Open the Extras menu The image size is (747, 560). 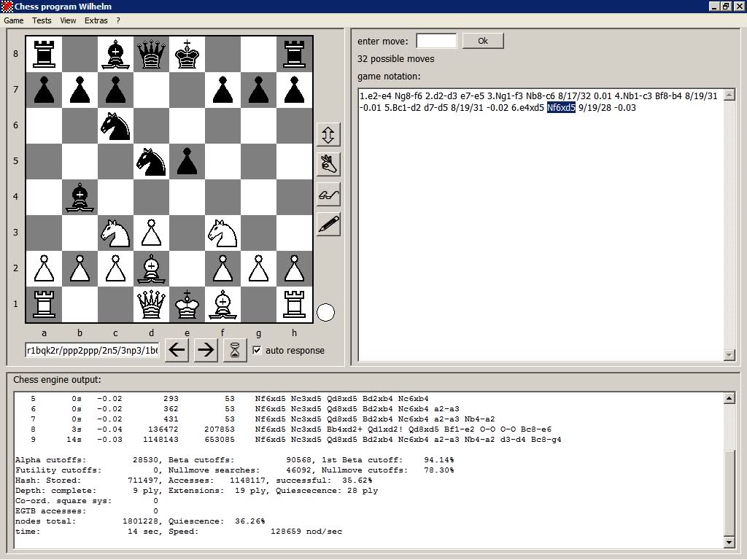pyautogui.click(x=96, y=20)
